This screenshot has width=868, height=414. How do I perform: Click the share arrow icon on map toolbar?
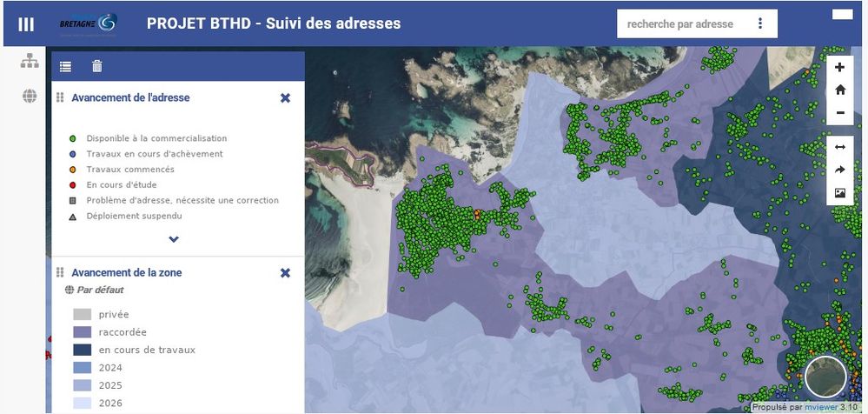[840, 170]
